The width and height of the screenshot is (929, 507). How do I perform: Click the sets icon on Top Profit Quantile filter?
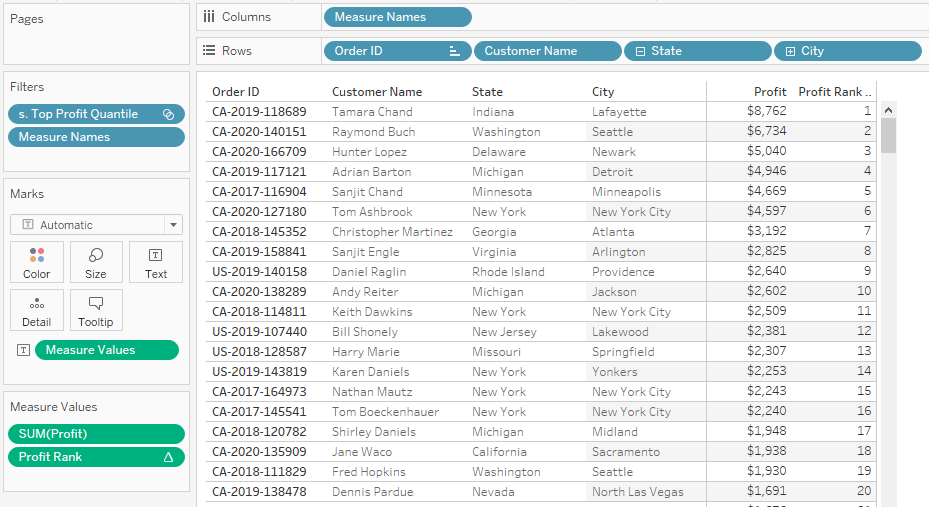(x=168, y=114)
